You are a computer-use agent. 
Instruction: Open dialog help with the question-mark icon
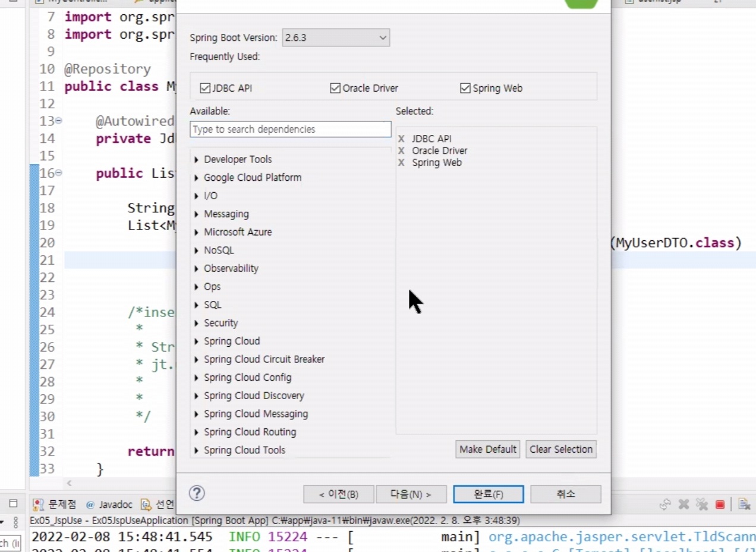point(197,493)
